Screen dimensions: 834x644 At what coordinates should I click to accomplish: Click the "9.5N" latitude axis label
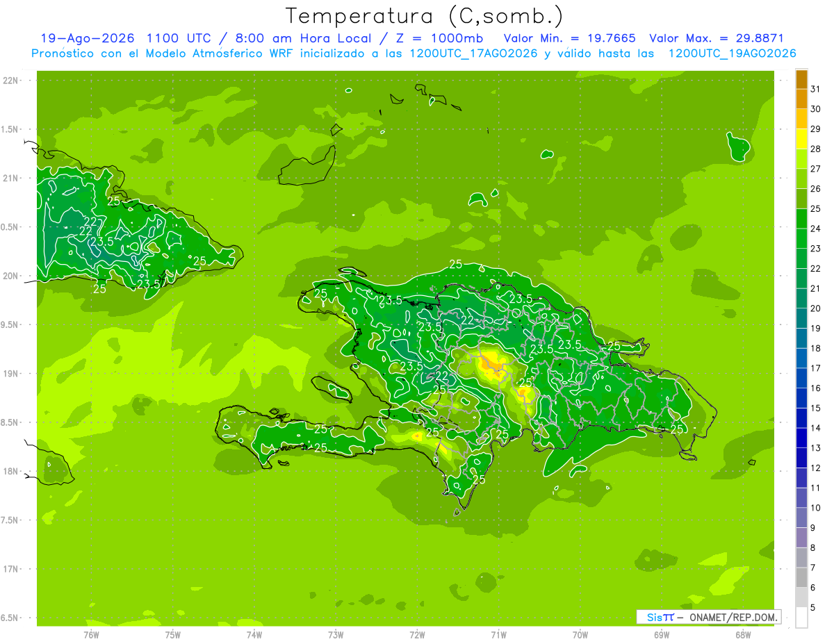(x=10, y=325)
